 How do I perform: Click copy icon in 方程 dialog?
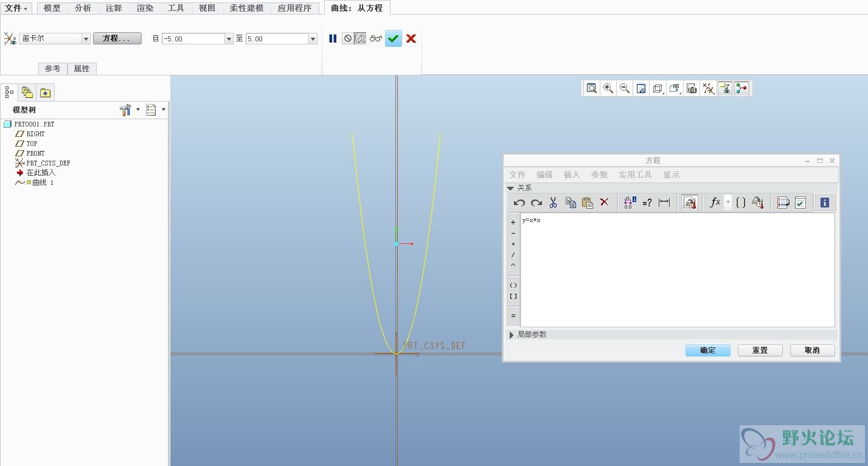pos(570,203)
